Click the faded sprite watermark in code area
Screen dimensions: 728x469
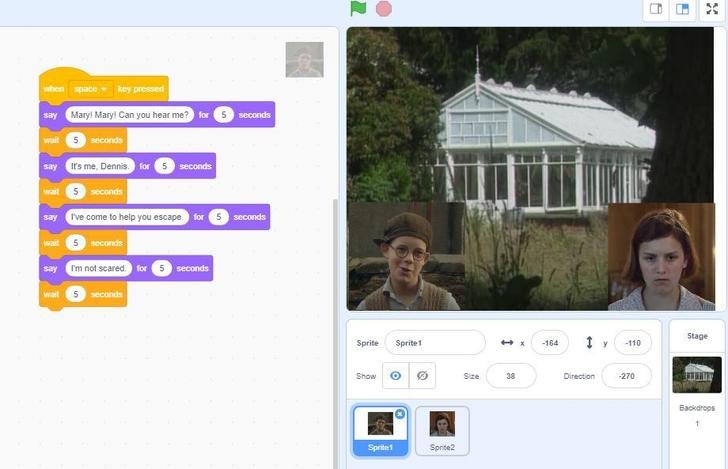(305, 59)
